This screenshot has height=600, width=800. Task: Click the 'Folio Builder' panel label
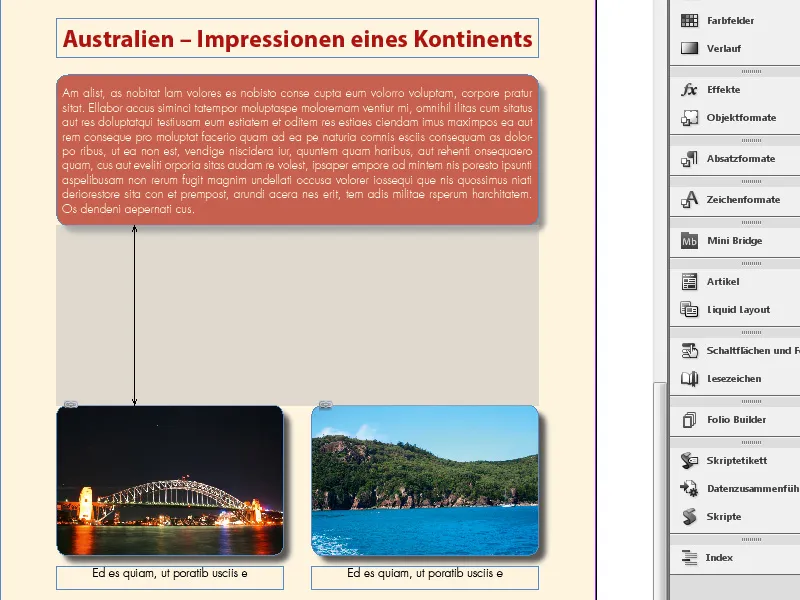736,419
